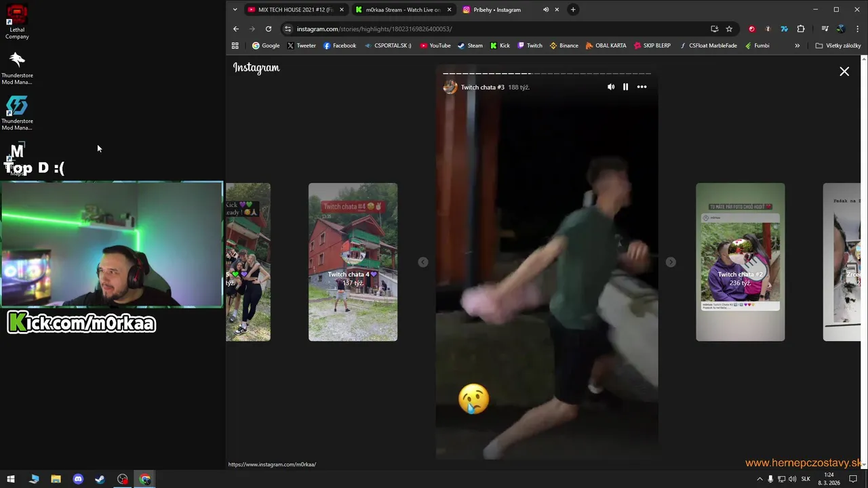Switch to the m0rkaa Stream Kick tab
Viewport: 868px width, 488px height.
(403, 9)
